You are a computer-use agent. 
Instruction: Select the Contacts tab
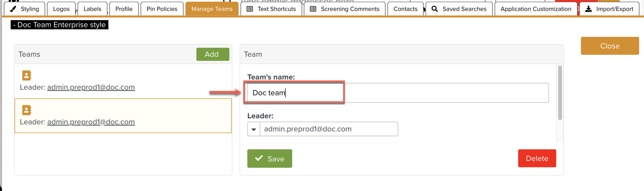(405, 9)
